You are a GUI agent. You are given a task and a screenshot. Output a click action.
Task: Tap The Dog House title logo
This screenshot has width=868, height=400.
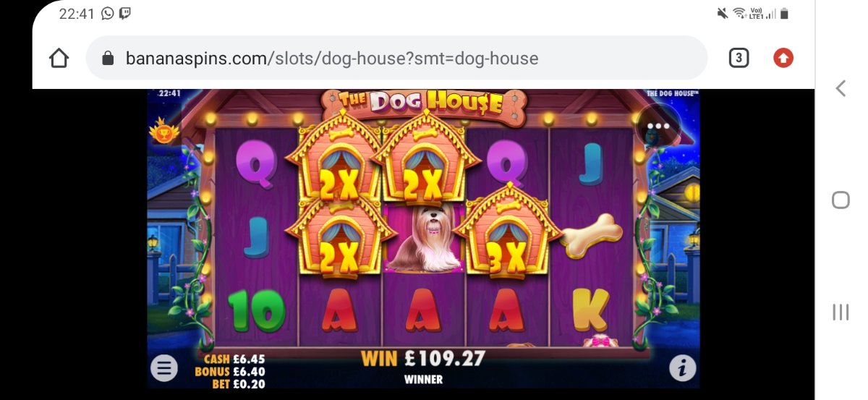click(x=423, y=103)
